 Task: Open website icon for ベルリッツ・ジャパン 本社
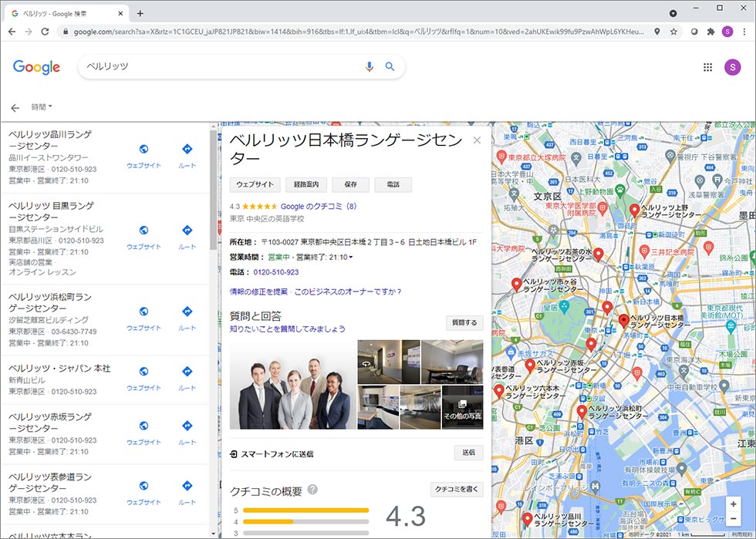143,371
